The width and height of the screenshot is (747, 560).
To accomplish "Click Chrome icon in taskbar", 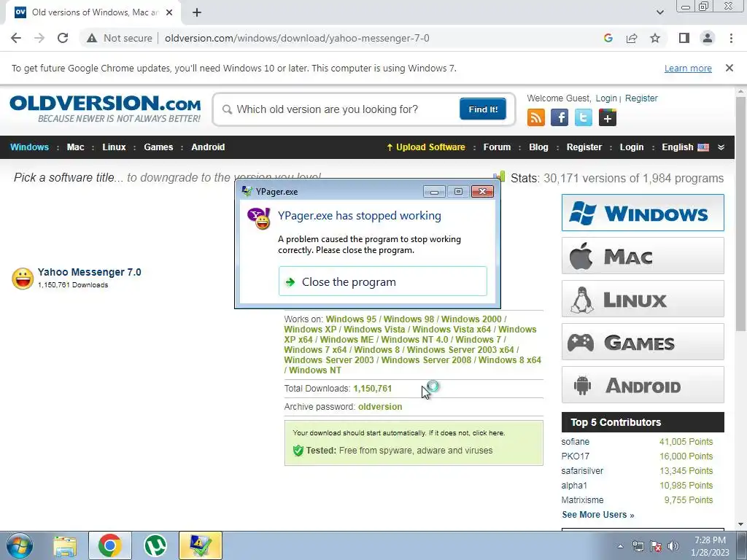I will click(109, 545).
